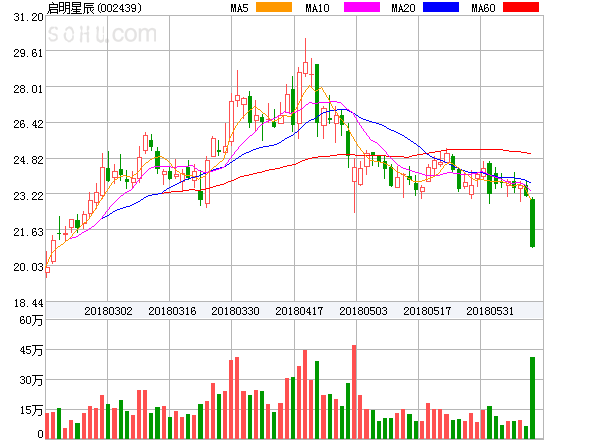The height and width of the screenshot is (440, 600).
Task: Click the 26.42 price axis label
Action: [28, 124]
